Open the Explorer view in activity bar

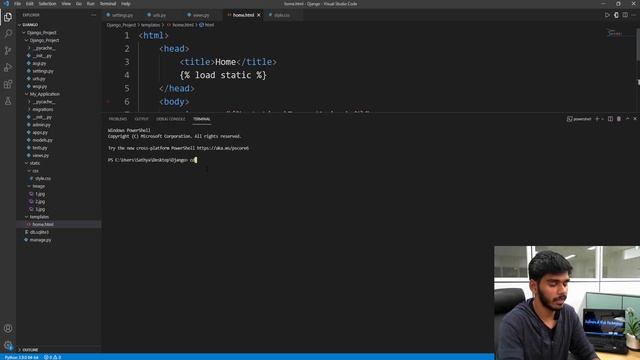8,17
